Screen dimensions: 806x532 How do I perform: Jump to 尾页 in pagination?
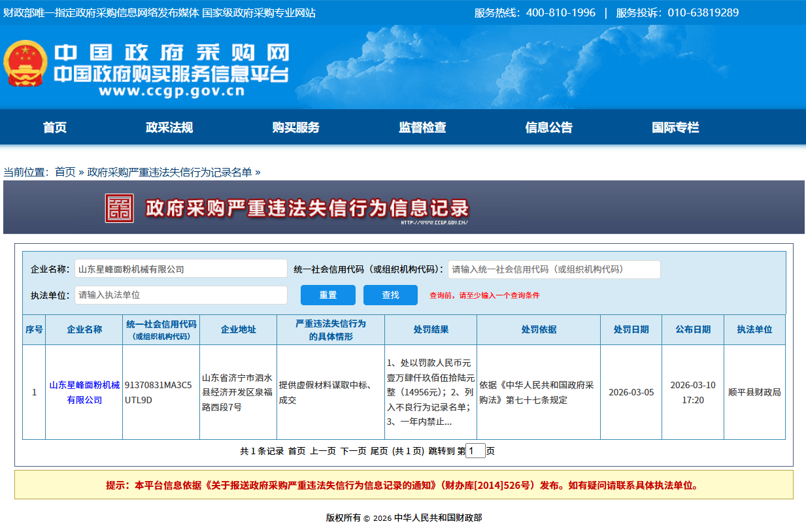379,451
